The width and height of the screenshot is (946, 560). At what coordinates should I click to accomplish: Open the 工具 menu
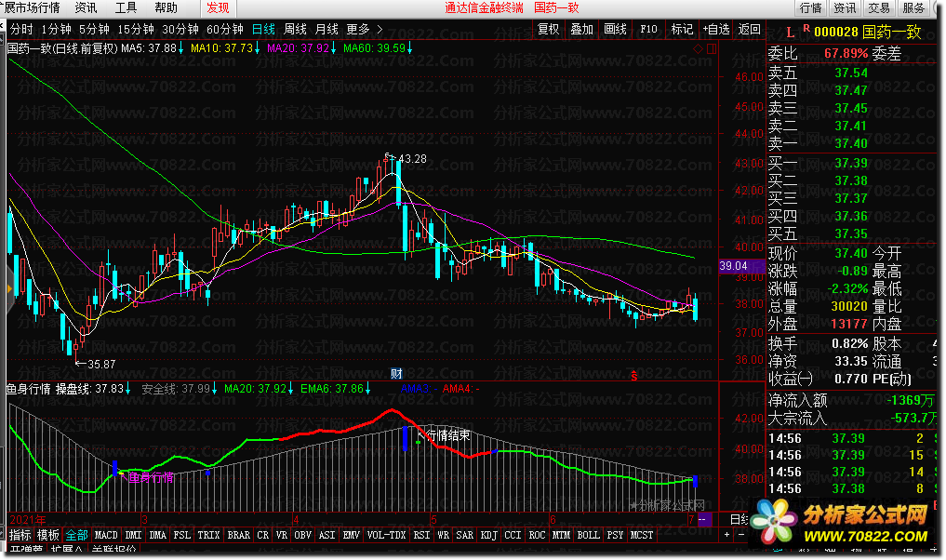point(127,7)
